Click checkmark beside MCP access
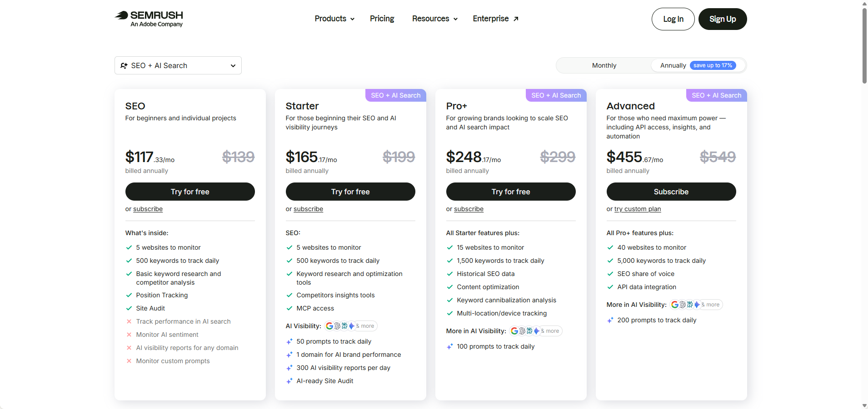The image size is (868, 409). click(x=289, y=308)
